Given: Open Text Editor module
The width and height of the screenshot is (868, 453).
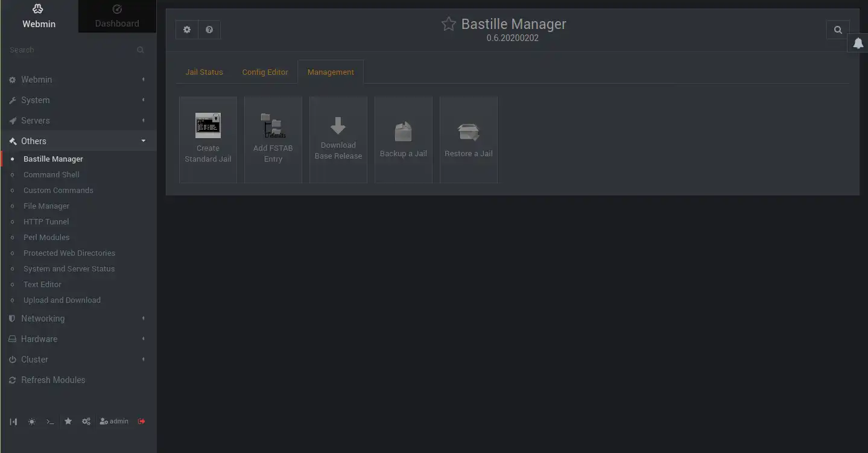Looking at the screenshot, I should pos(42,285).
